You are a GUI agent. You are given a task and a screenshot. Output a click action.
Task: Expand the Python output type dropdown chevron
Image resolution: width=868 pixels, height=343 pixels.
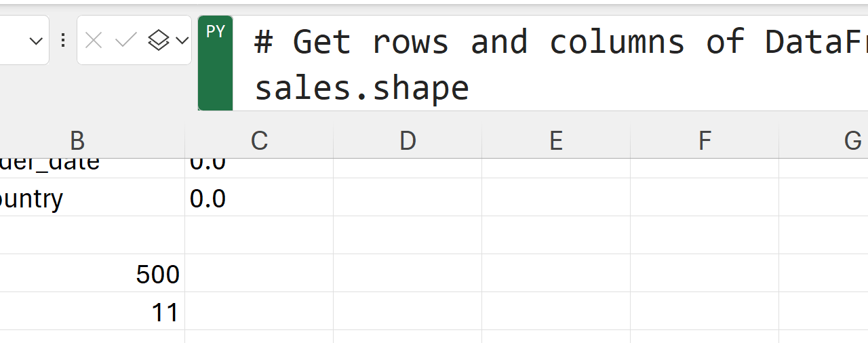pos(182,41)
